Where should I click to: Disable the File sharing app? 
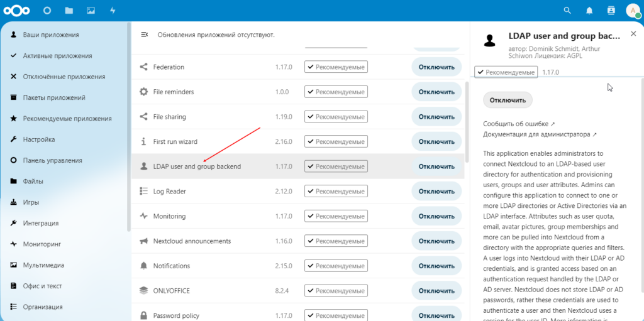(x=436, y=117)
